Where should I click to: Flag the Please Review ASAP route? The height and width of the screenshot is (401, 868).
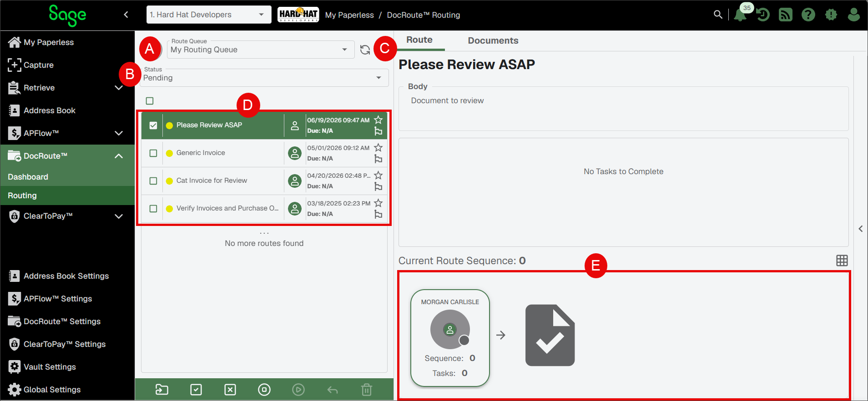coord(378,131)
